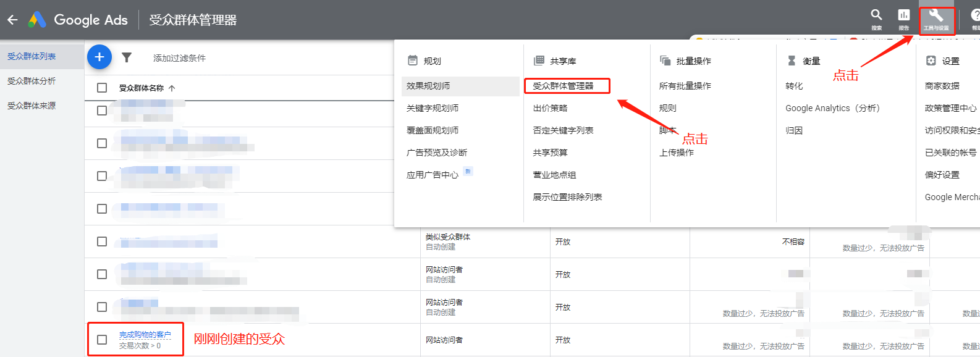The image size is (980, 357).
Task: Open 所有批量操作 menu item
Action: coord(685,86)
